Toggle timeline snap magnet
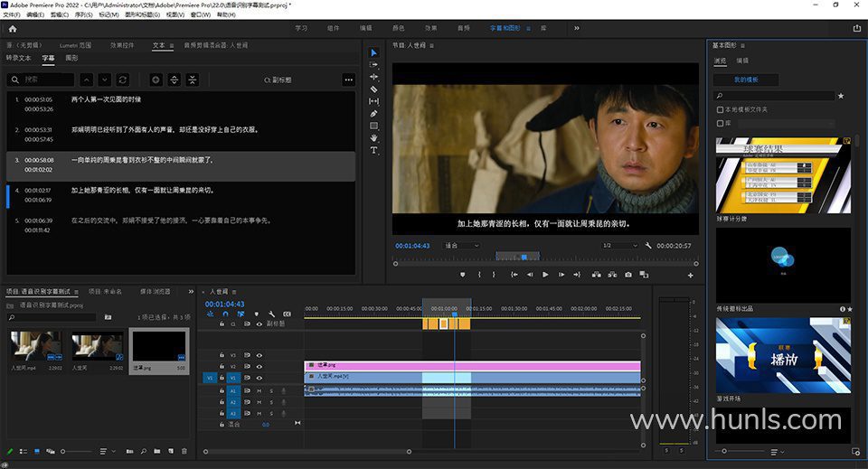This screenshot has width=868, height=469. pos(225,314)
